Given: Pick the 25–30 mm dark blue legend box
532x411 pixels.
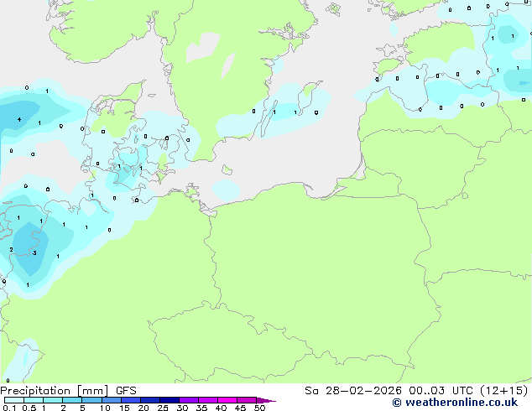Looking at the screenshot, I should pos(170,400).
